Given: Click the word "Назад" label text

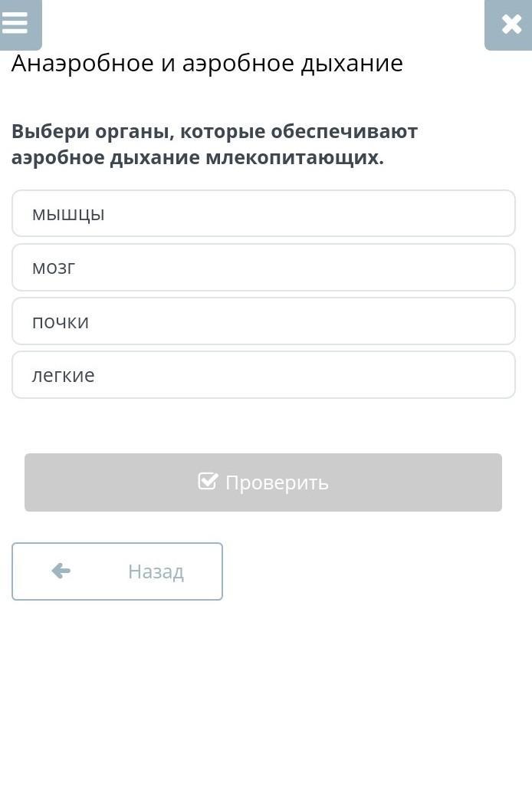Looking at the screenshot, I should click(x=156, y=571).
